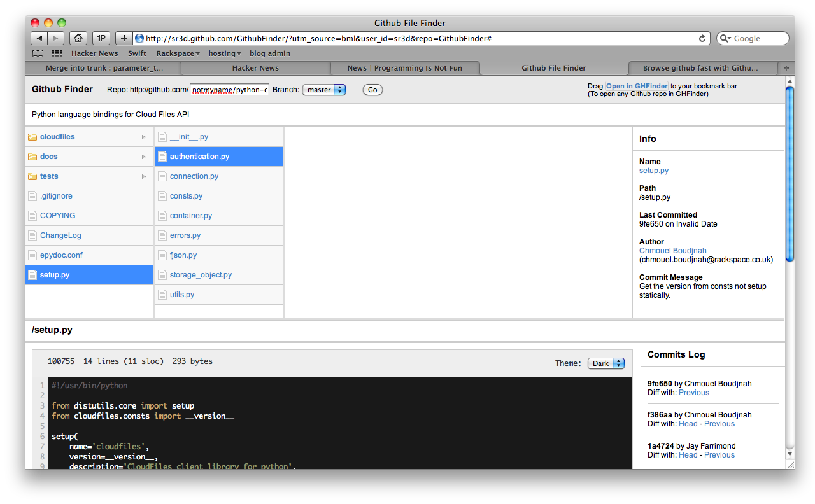Expand the tests folder arrow
Image resolution: width=815 pixels, height=504 pixels.
pos(144,176)
